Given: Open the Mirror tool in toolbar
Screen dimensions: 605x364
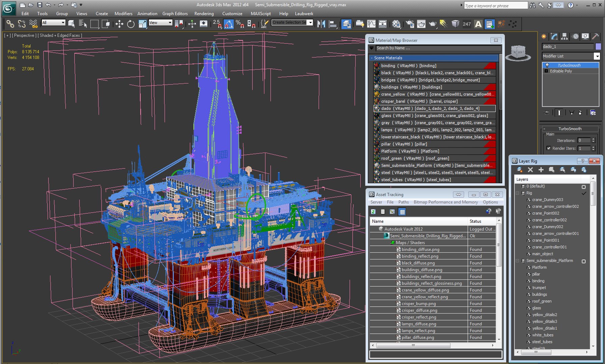Looking at the screenshot, I should click(x=321, y=24).
